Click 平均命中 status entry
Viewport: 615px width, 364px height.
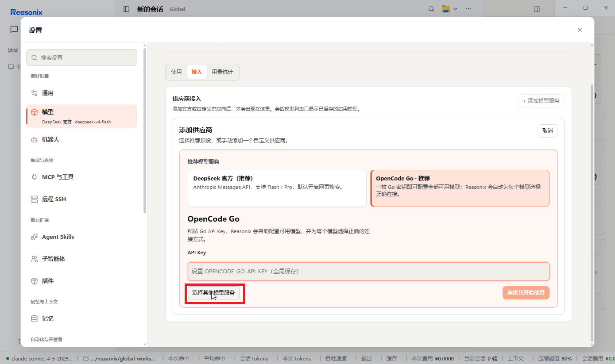(x=217, y=359)
